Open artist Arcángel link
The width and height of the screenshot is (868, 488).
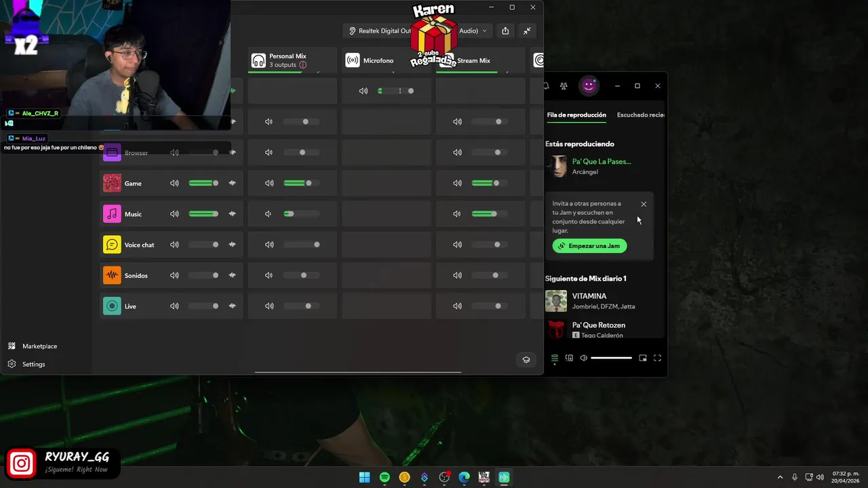pos(585,172)
